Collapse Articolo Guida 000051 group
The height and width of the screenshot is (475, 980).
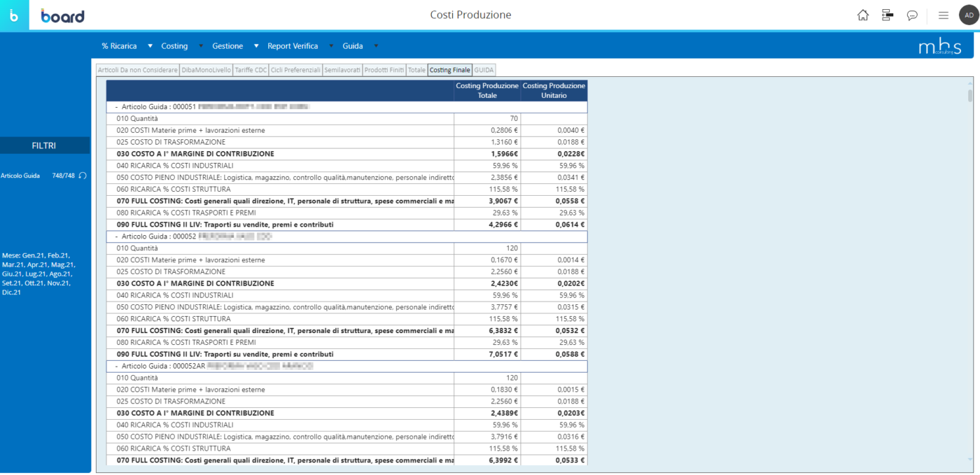[116, 107]
